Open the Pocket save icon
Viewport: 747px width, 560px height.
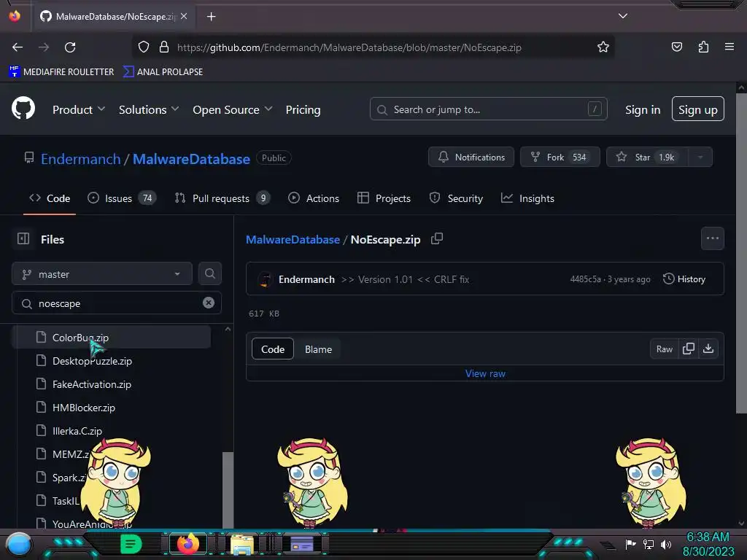point(676,47)
